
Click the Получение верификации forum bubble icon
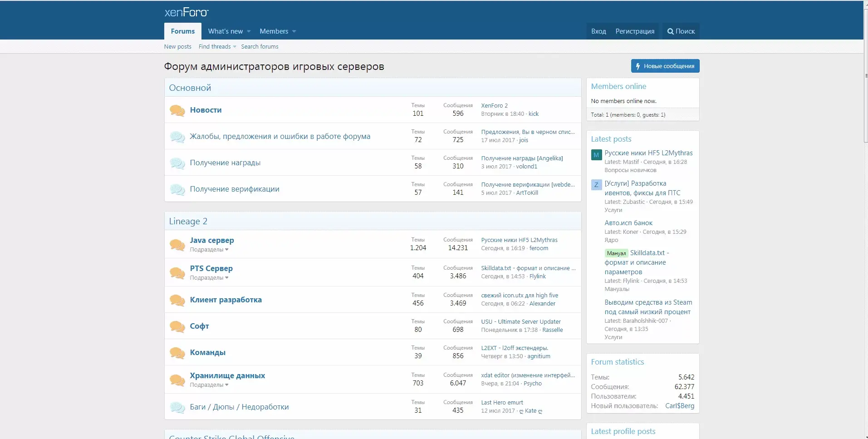(x=177, y=189)
